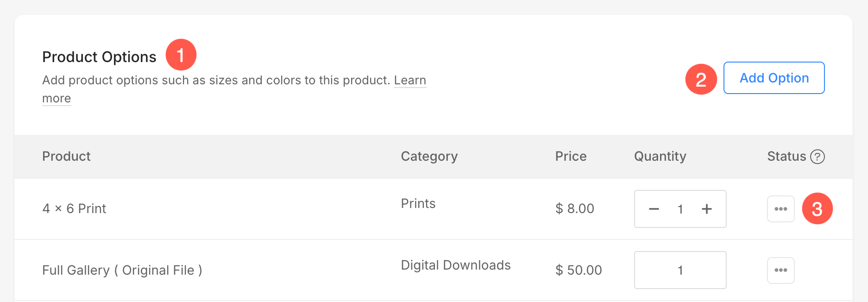Click the Category column header
This screenshot has width=868, height=302.
coord(429,157)
